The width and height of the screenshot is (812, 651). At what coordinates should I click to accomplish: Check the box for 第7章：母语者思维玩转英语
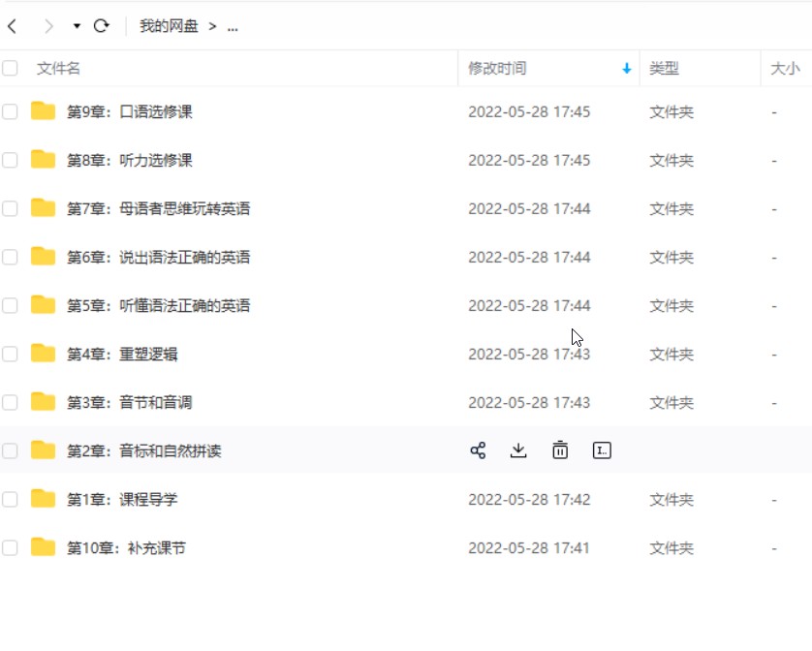(x=10, y=208)
